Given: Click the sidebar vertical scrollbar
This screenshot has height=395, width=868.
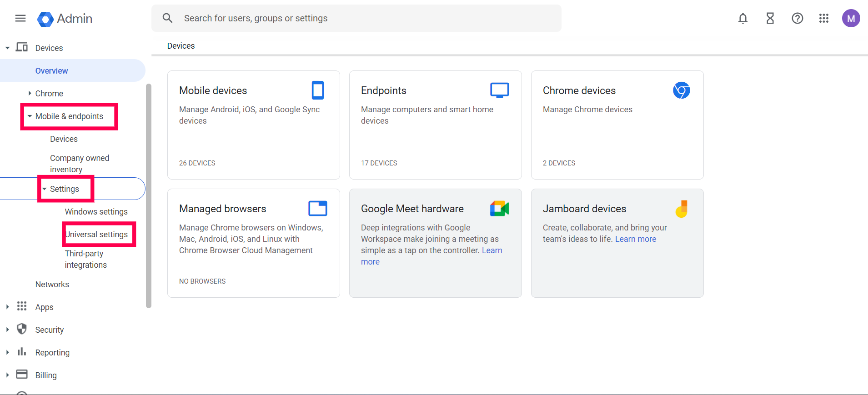Looking at the screenshot, I should coord(148,195).
